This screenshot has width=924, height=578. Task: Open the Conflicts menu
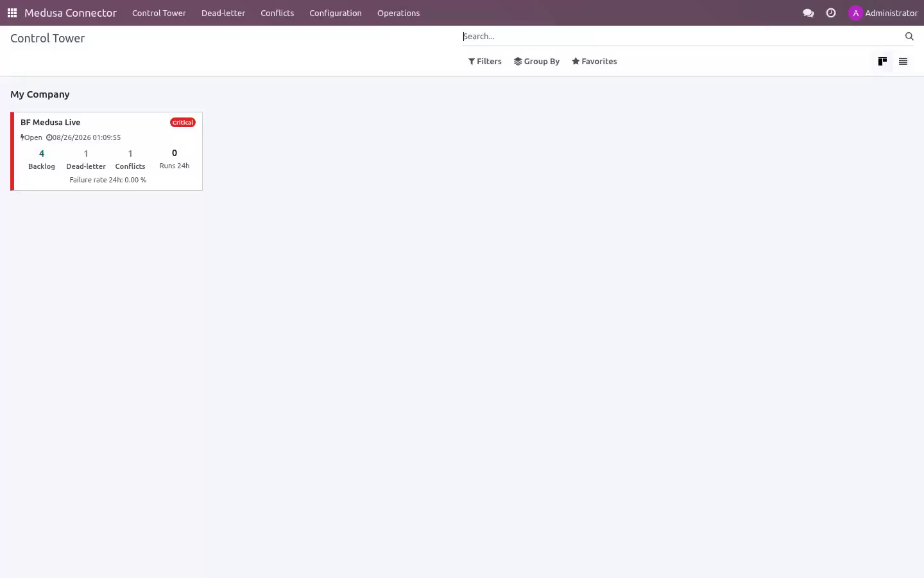pyautogui.click(x=277, y=13)
